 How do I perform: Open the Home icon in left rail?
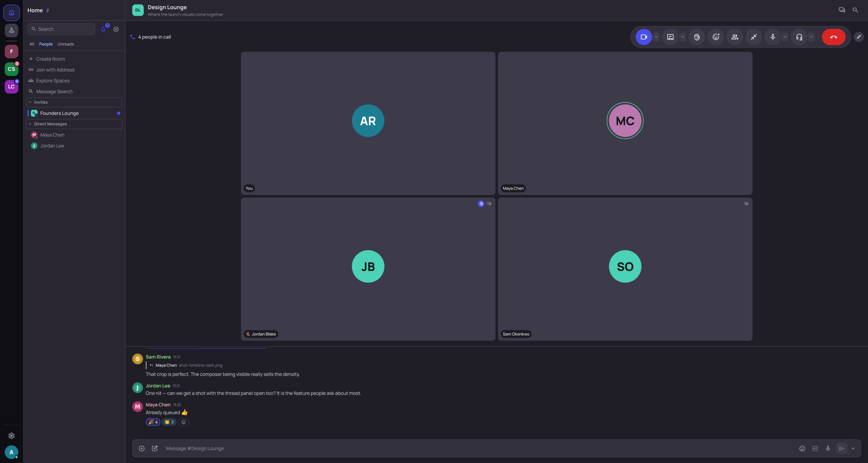(12, 13)
